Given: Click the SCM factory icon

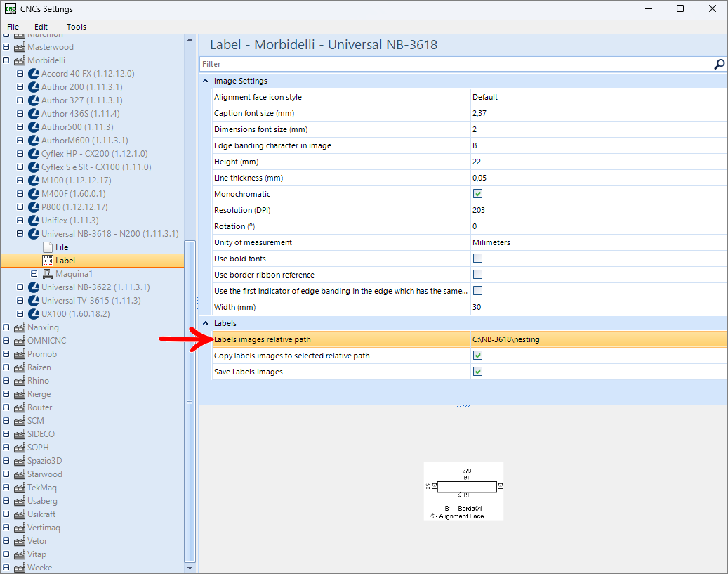Looking at the screenshot, I should [20, 421].
